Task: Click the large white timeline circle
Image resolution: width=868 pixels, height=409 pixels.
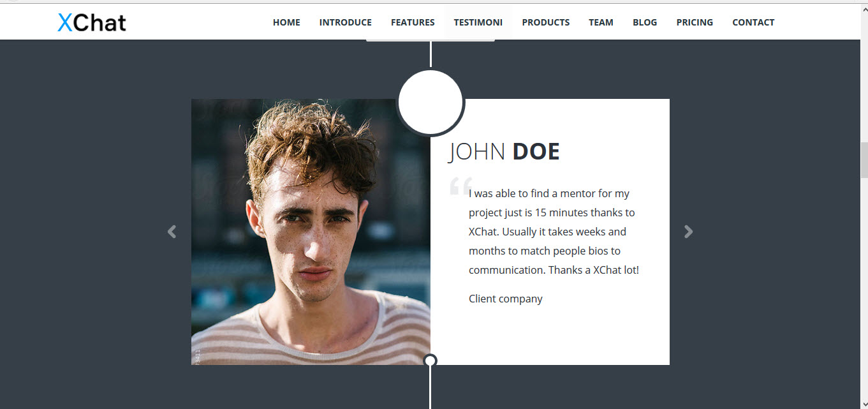Action: click(x=430, y=103)
